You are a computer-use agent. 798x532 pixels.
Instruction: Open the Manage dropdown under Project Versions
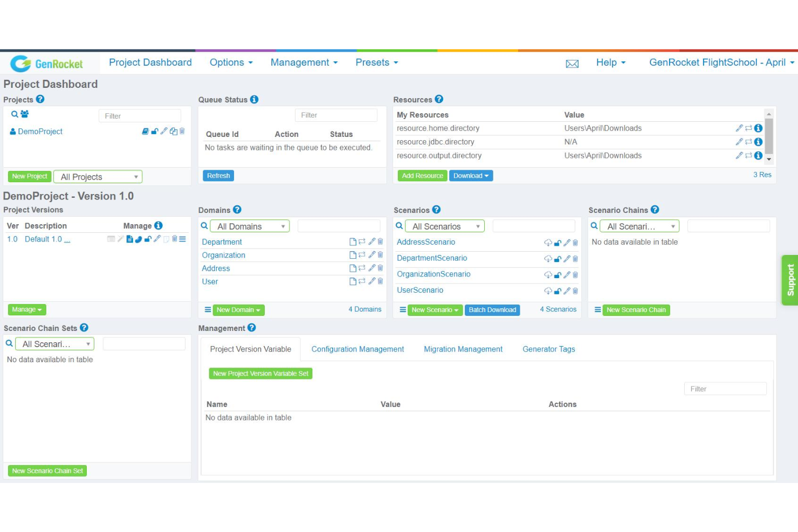coord(27,309)
